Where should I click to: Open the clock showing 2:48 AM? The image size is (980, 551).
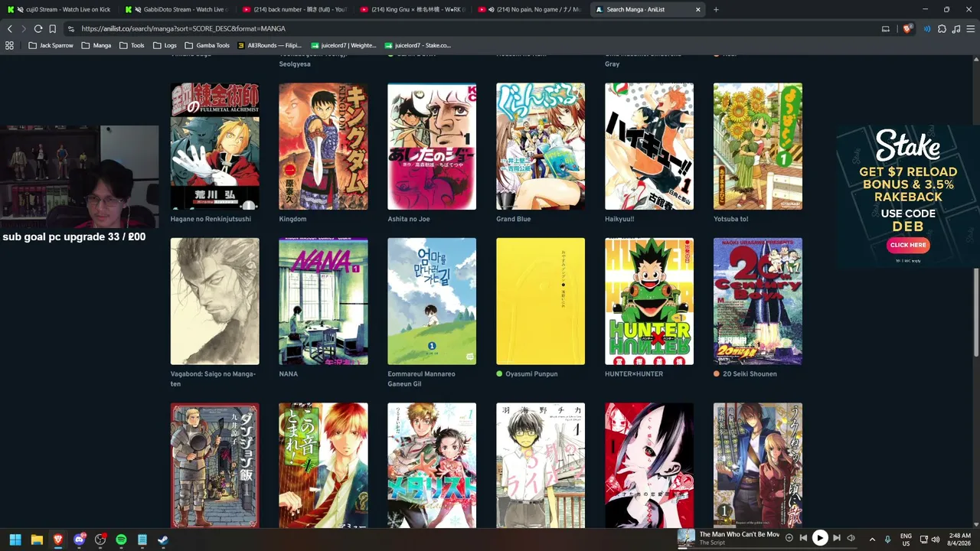pyautogui.click(x=960, y=540)
